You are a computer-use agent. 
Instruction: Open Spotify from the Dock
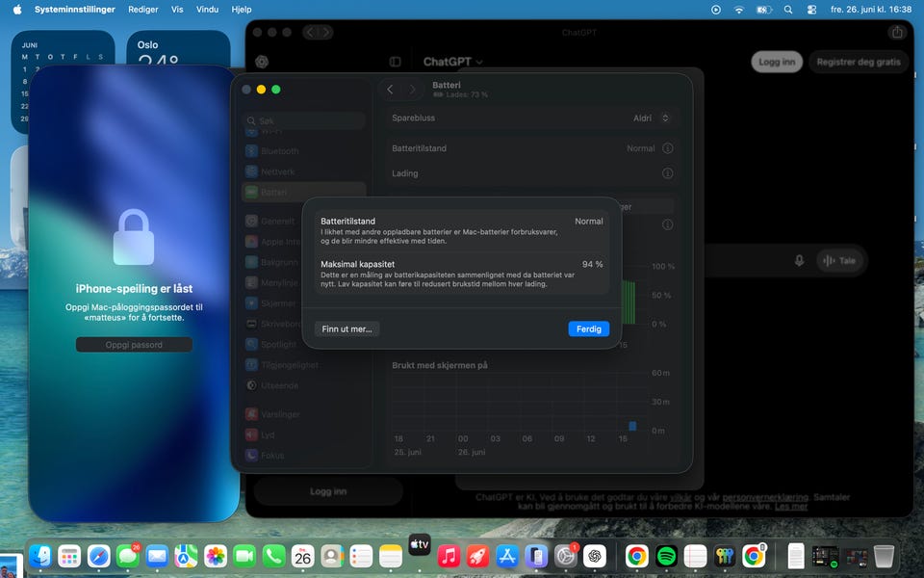(666, 556)
